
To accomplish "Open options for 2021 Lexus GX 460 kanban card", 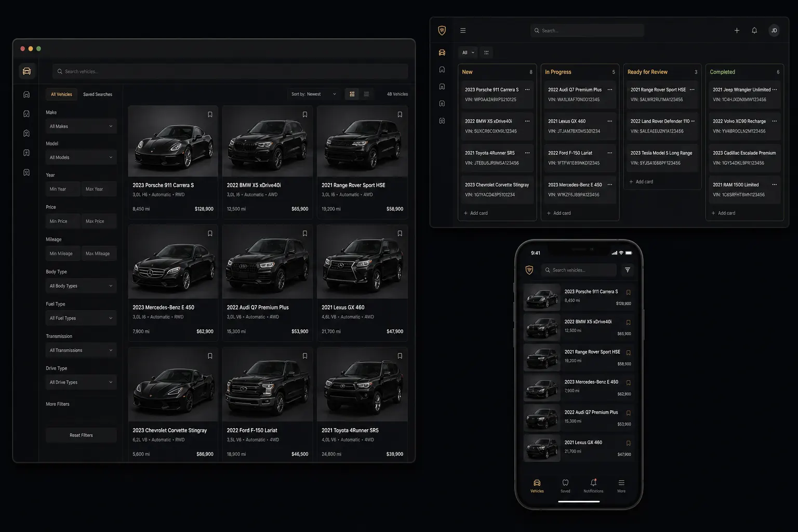I will click(610, 122).
